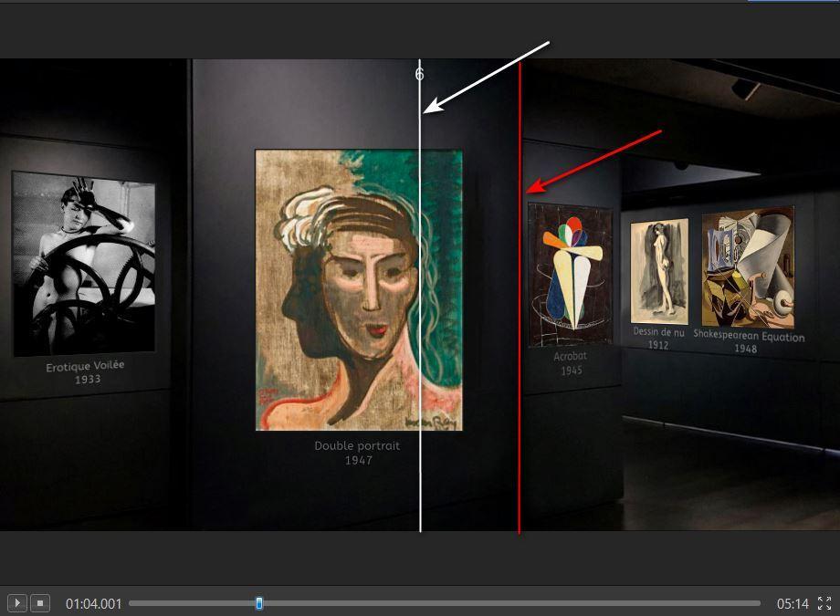Select the Acrobat painting

(x=570, y=275)
